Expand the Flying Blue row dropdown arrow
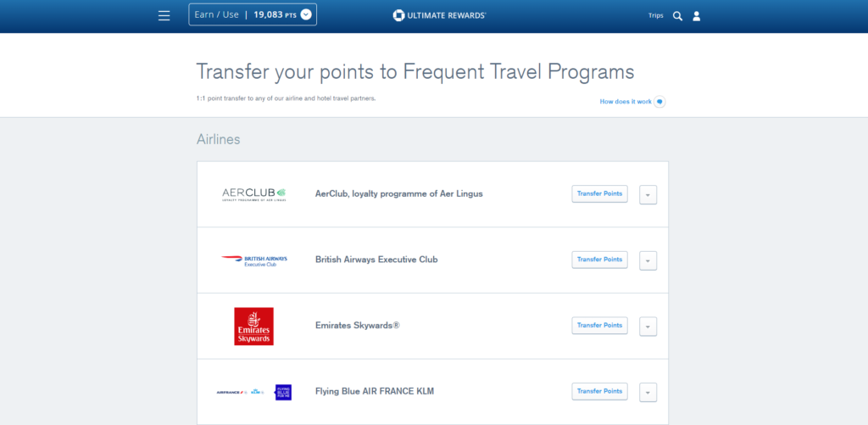 click(x=648, y=392)
